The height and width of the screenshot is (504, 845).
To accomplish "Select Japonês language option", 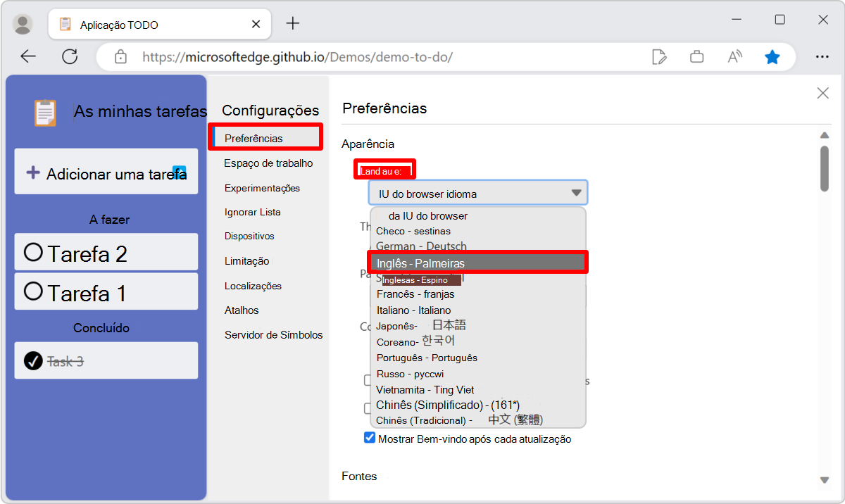I will pyautogui.click(x=477, y=325).
